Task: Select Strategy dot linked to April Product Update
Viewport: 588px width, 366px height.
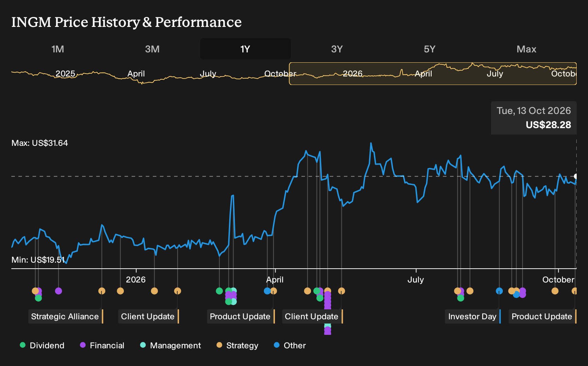Action: 273,291
